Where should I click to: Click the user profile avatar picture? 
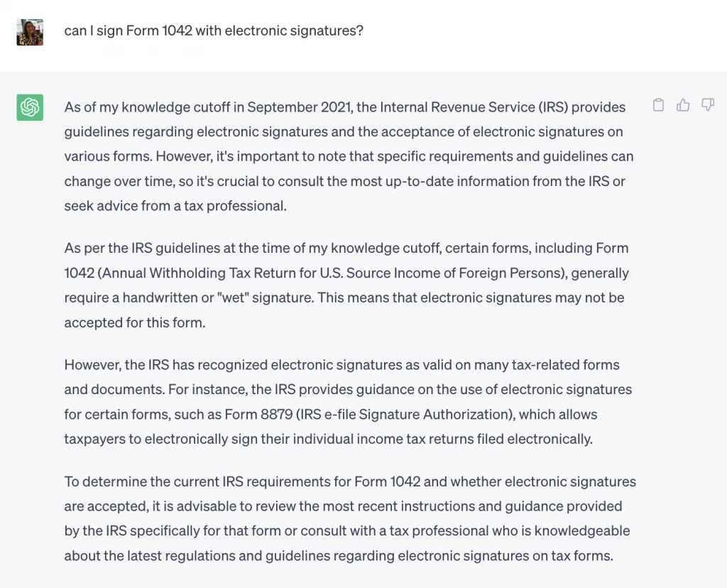click(29, 31)
